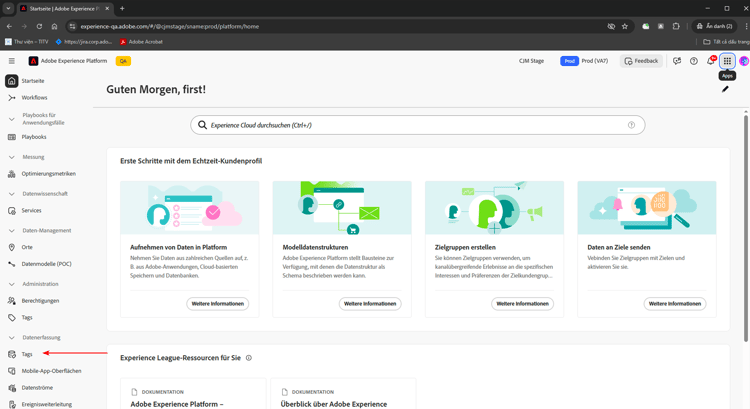
Task: Click the Aufnehmen von Daten card illustration
Action: tap(190, 208)
